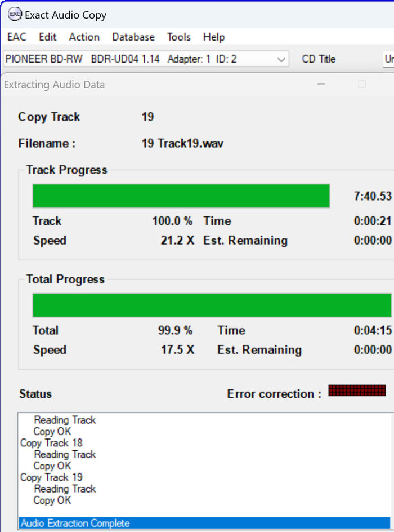Click the CD Title input field

pyautogui.click(x=388, y=59)
